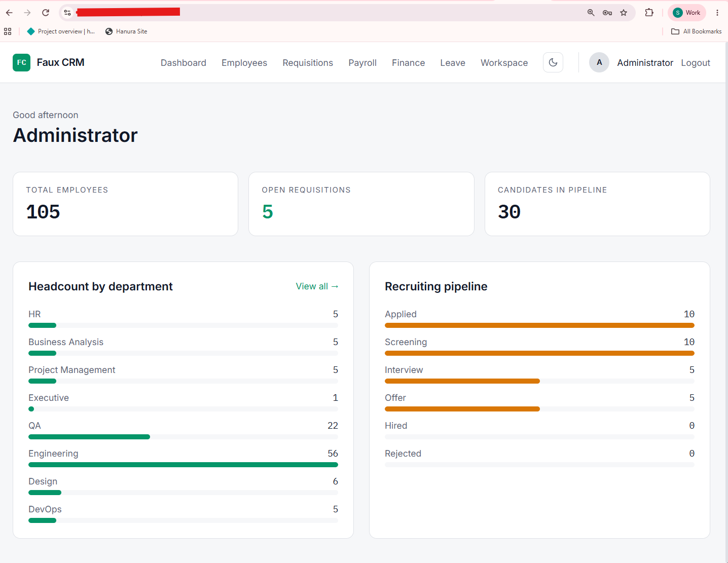The width and height of the screenshot is (728, 563).
Task: Open the Leave nav item
Action: (x=453, y=63)
